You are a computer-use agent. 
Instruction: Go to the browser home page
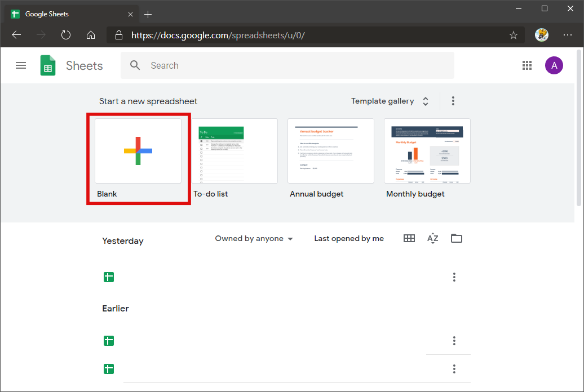pyautogui.click(x=91, y=35)
